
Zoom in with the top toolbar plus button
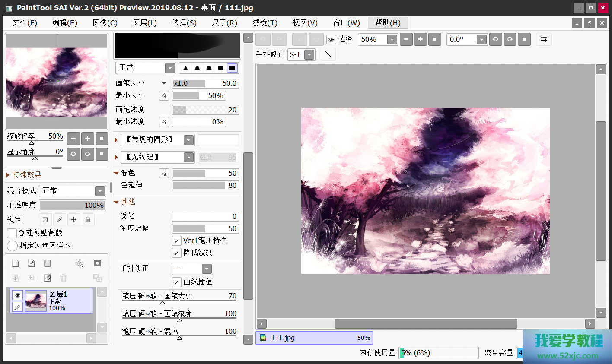click(420, 39)
